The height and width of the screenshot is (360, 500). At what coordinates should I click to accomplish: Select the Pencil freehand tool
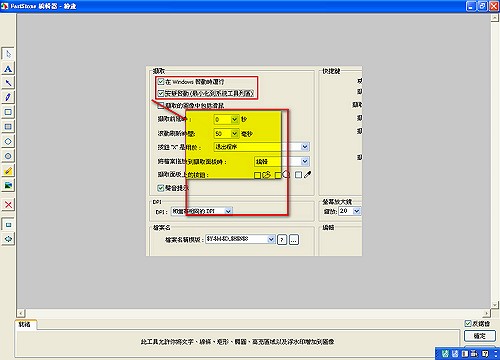click(8, 97)
